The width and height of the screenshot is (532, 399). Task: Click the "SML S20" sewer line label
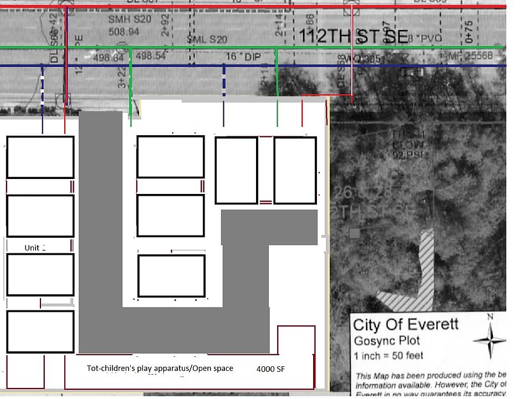coord(207,39)
